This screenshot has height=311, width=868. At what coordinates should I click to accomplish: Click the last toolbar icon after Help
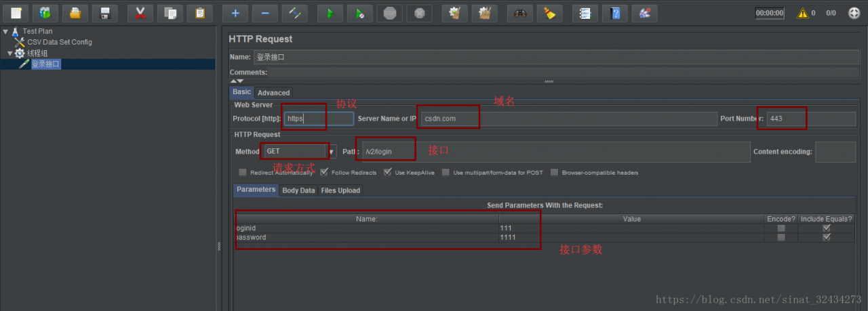click(644, 13)
